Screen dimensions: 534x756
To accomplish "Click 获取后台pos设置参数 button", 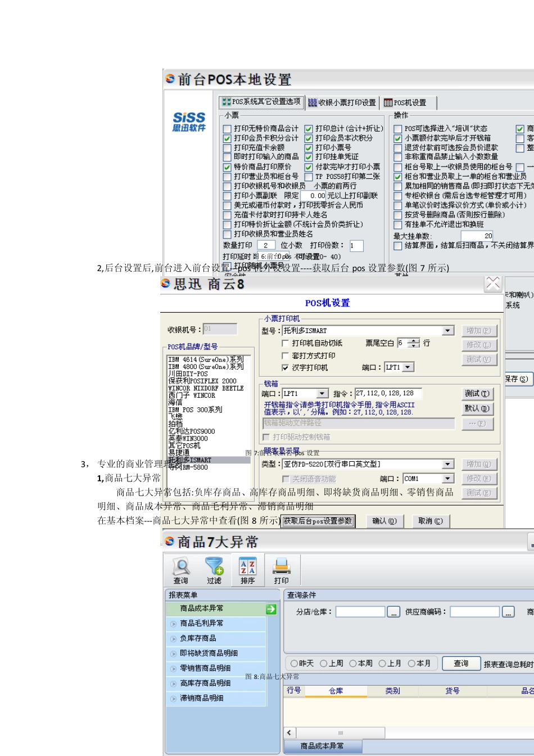I will tap(318, 521).
